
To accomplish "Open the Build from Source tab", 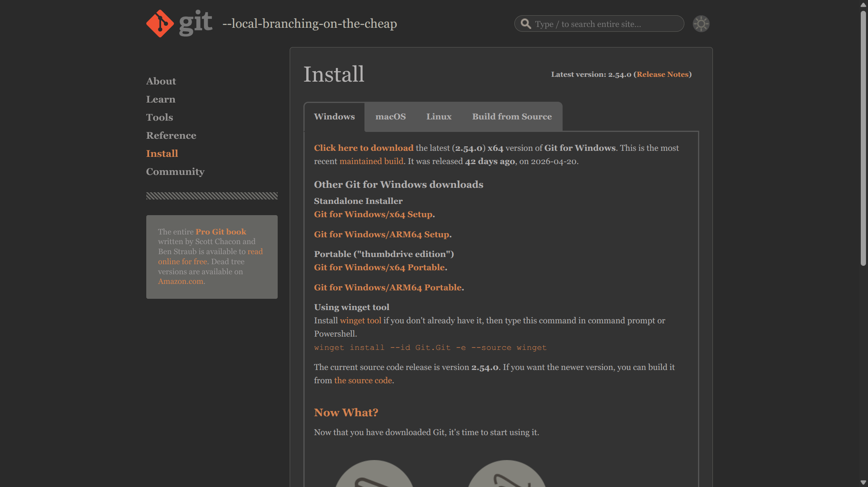I will point(512,117).
